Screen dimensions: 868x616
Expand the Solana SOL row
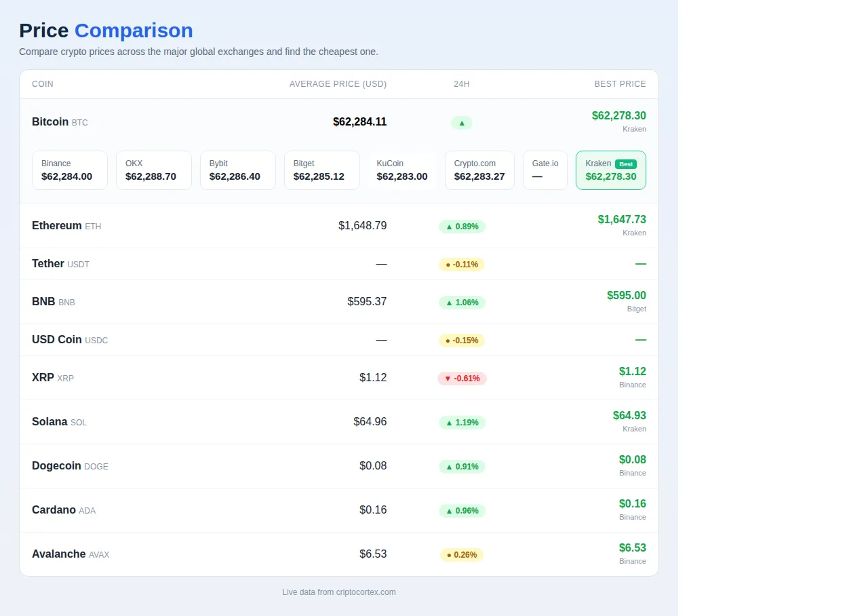[339, 422]
